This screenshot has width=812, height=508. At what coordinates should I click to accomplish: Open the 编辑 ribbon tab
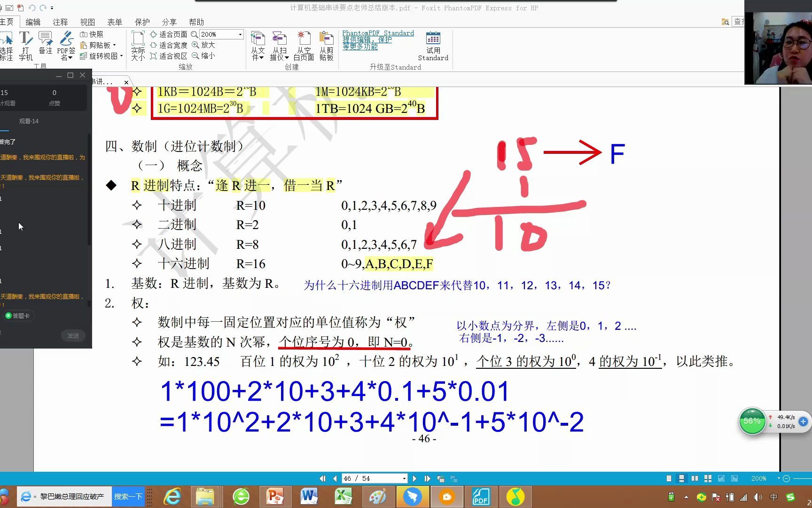point(33,22)
